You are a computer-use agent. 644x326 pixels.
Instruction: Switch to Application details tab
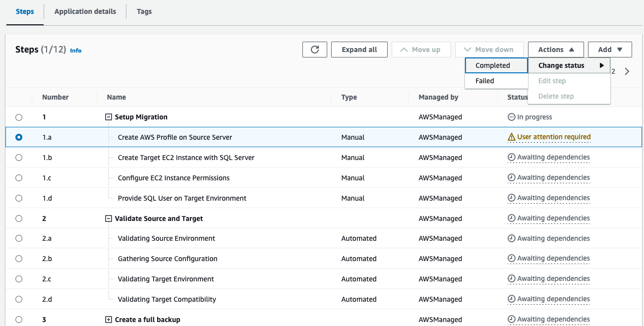(85, 11)
